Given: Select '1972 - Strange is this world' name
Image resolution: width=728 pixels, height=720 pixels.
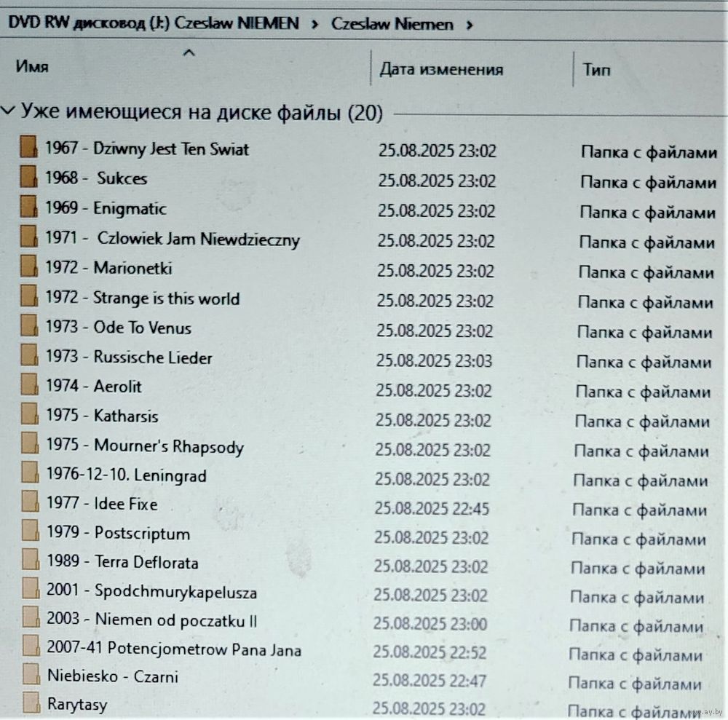Looking at the screenshot, I should click(143, 298).
